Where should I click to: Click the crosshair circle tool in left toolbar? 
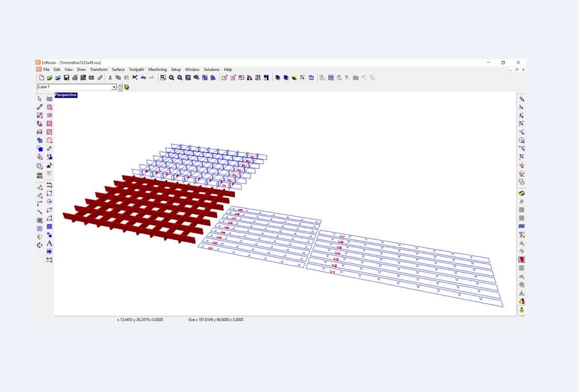(x=39, y=245)
